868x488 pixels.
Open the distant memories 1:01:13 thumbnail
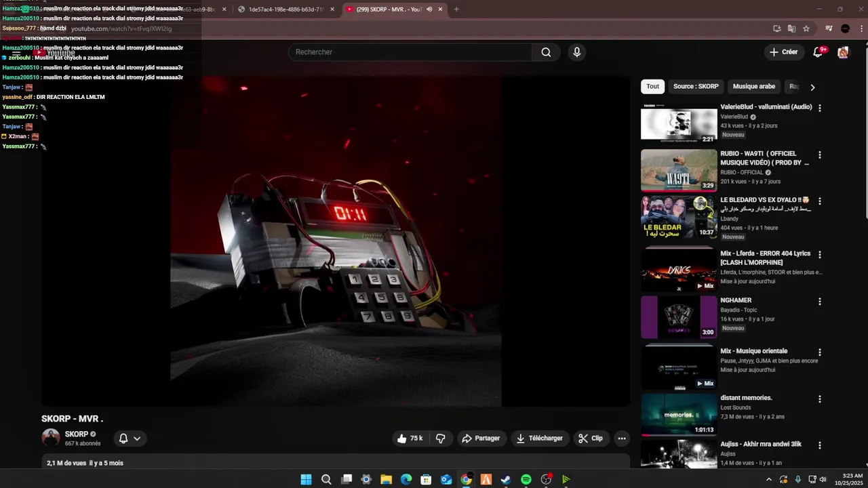679,414
